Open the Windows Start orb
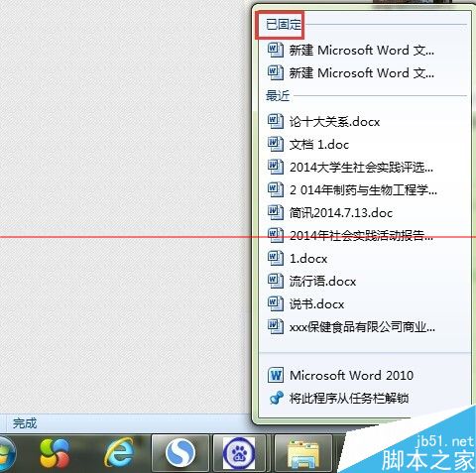 [7, 454]
